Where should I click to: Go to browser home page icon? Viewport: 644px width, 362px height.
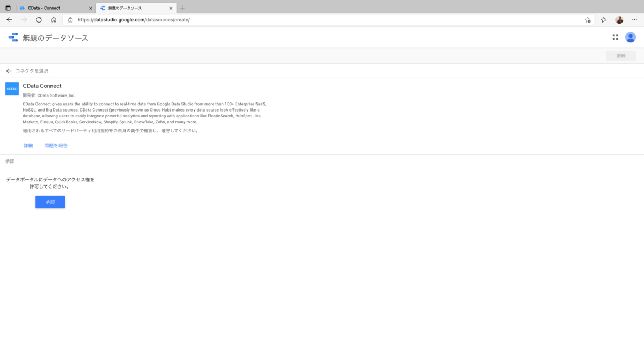pos(54,20)
